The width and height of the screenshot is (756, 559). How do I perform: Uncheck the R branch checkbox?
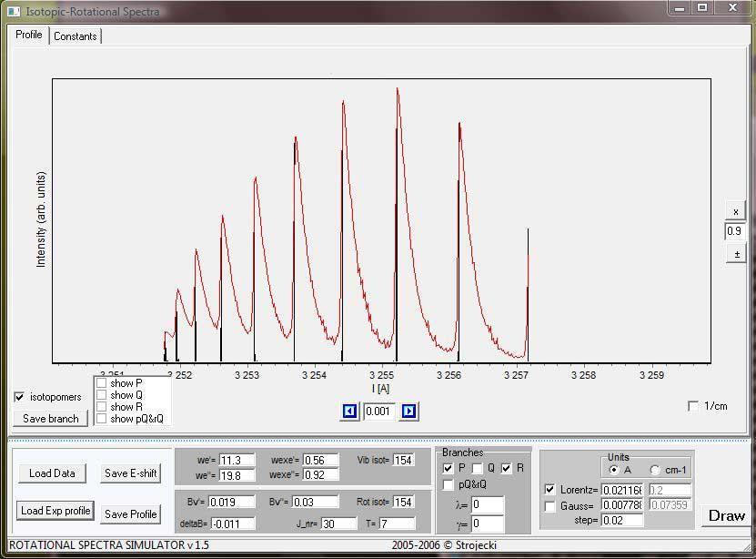[x=506, y=468]
